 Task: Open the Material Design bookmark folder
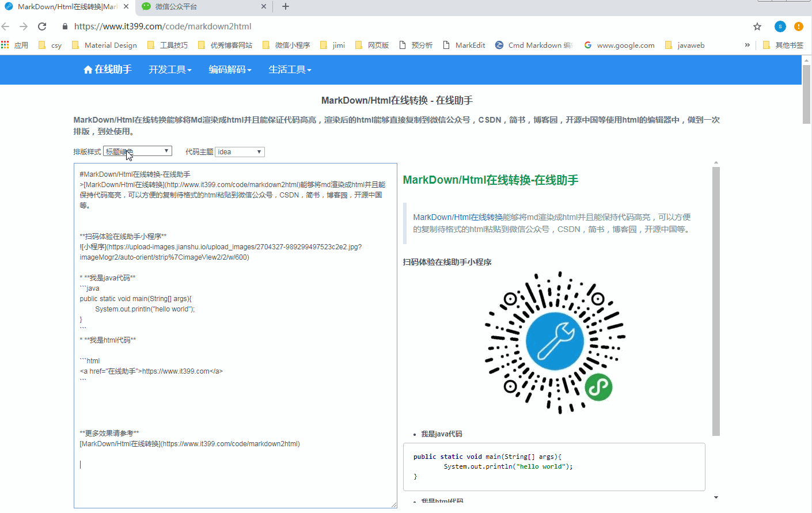click(x=104, y=45)
